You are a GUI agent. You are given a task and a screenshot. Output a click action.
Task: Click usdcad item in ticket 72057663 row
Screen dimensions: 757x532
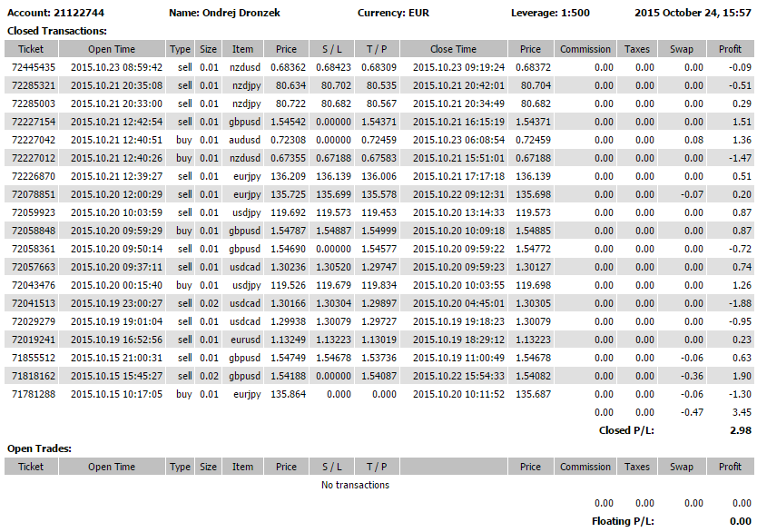coord(245,267)
